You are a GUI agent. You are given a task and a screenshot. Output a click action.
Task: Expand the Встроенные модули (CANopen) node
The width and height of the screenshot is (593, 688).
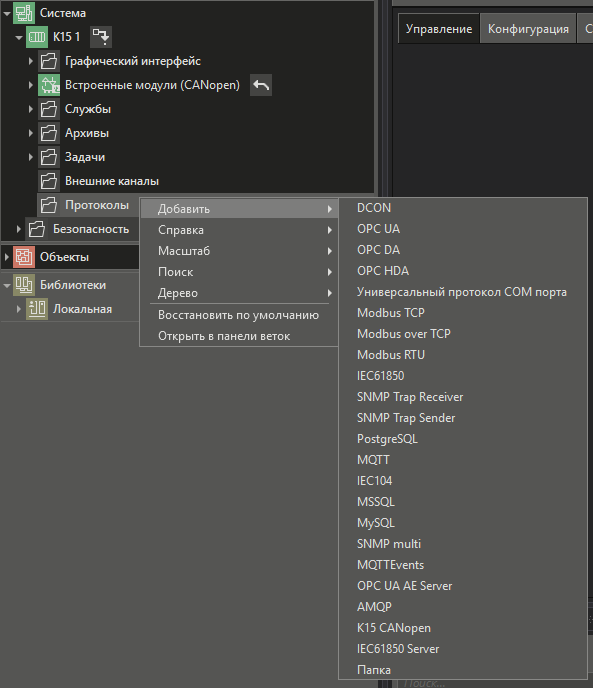click(x=30, y=85)
